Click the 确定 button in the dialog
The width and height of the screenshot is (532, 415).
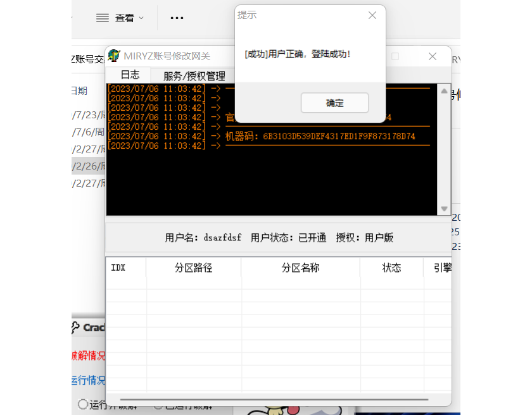[334, 102]
